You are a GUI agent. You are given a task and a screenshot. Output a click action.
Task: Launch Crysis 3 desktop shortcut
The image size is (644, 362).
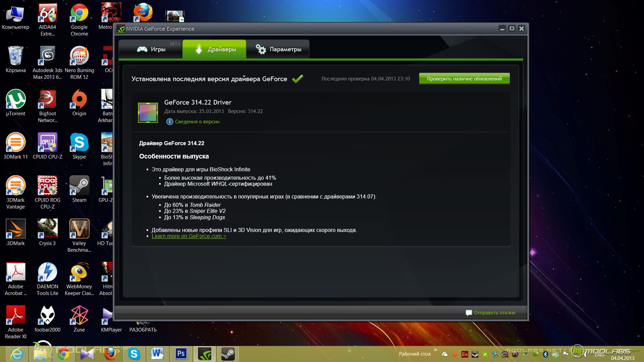pyautogui.click(x=47, y=232)
